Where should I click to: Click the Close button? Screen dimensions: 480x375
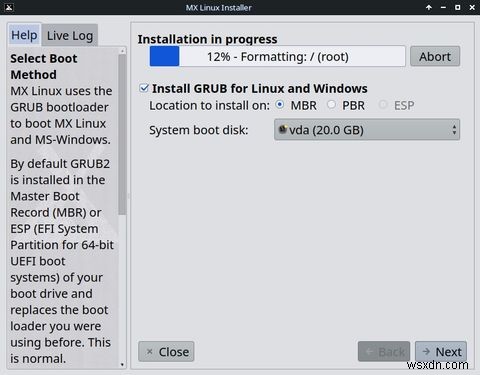pyautogui.click(x=166, y=351)
